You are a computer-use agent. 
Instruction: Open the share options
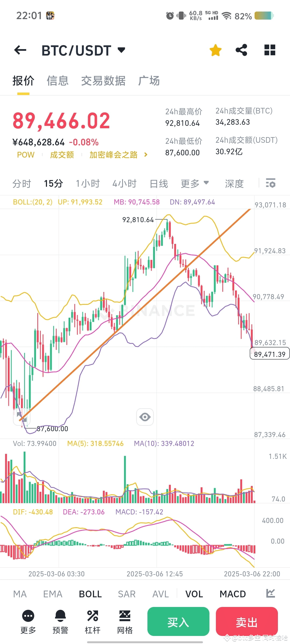click(241, 50)
